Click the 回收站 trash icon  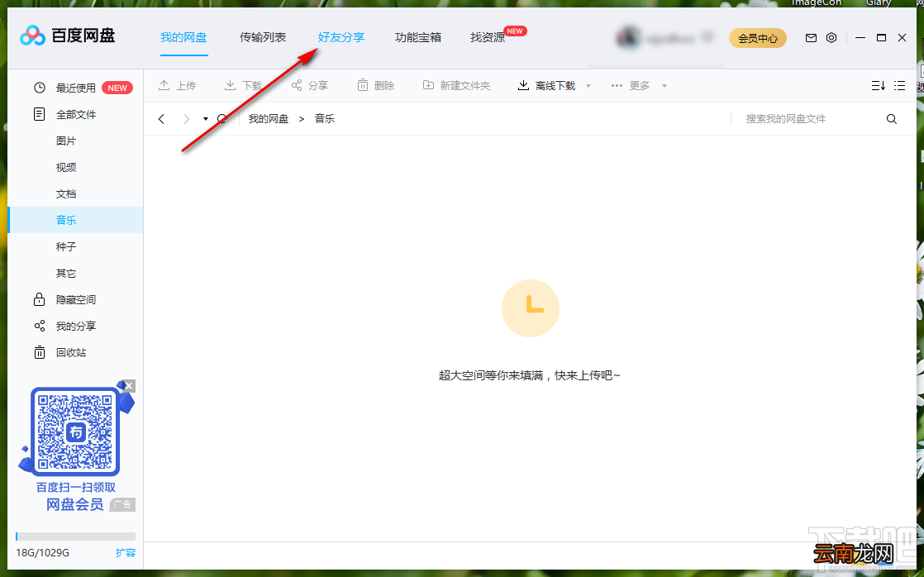coord(40,352)
